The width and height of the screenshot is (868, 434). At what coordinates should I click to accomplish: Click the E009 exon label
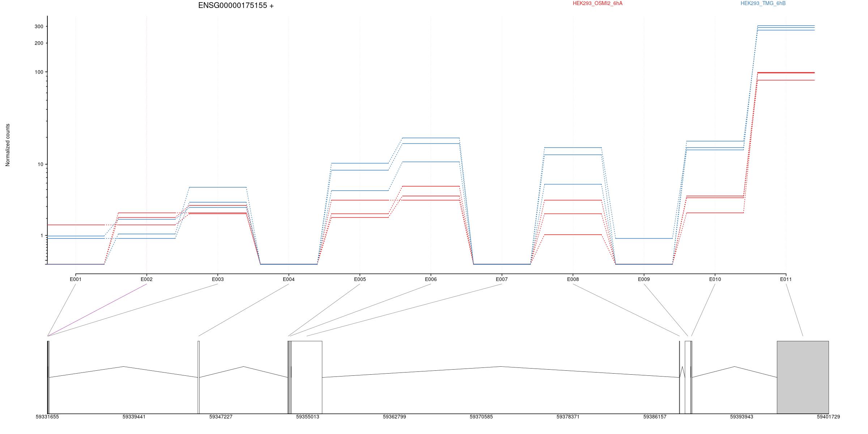[x=644, y=279]
